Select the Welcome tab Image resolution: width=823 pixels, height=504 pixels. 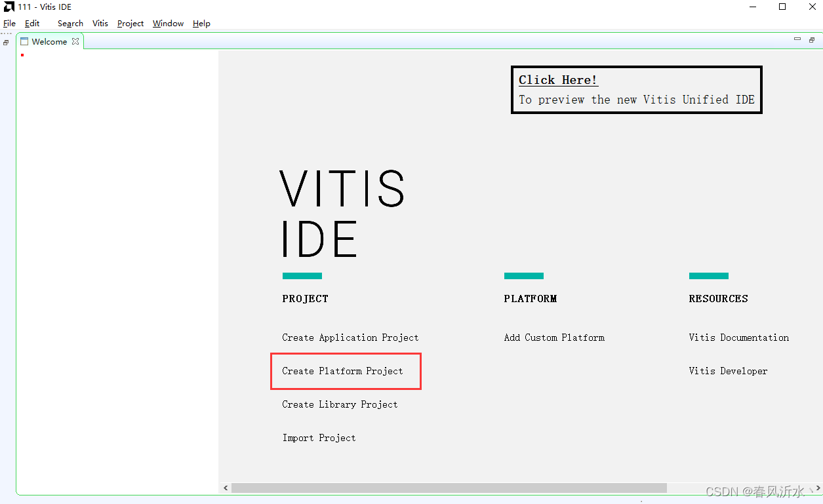coord(49,41)
